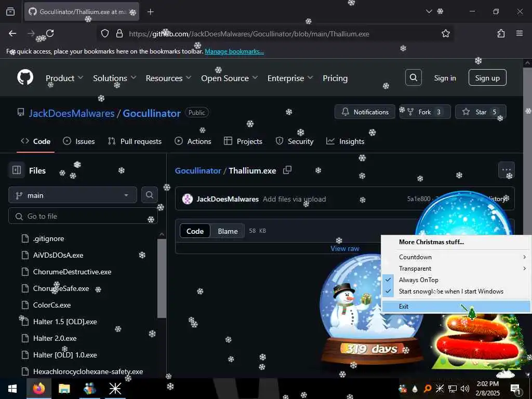
Task: Collapse the Files tree side panel
Action: click(x=17, y=170)
